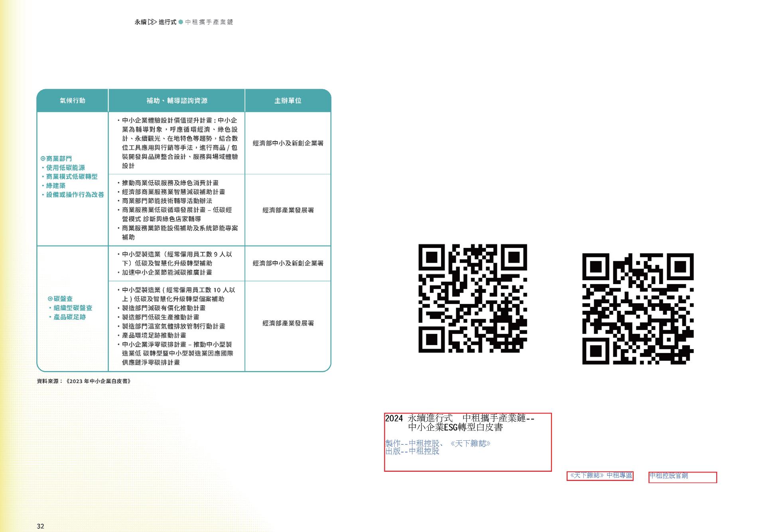The height and width of the screenshot is (532, 772).
Task: Click the 推動商業低碳服務及綠色消費計畫 entry
Action: pos(170,183)
